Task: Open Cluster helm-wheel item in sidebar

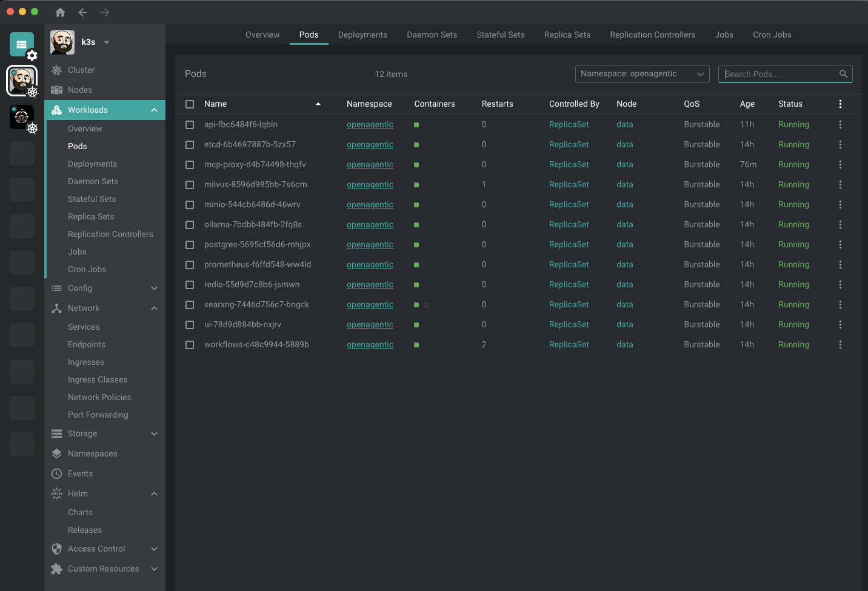Action: point(56,70)
